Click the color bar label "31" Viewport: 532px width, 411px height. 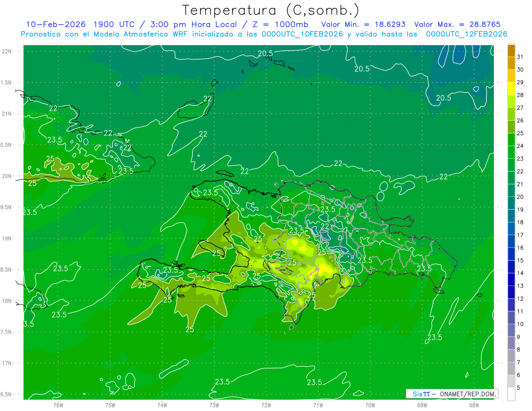coord(520,57)
